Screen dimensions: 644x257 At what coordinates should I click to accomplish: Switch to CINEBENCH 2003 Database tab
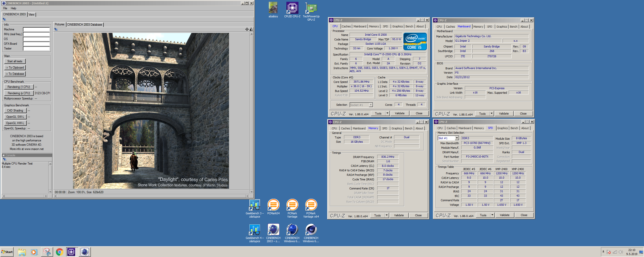click(85, 25)
